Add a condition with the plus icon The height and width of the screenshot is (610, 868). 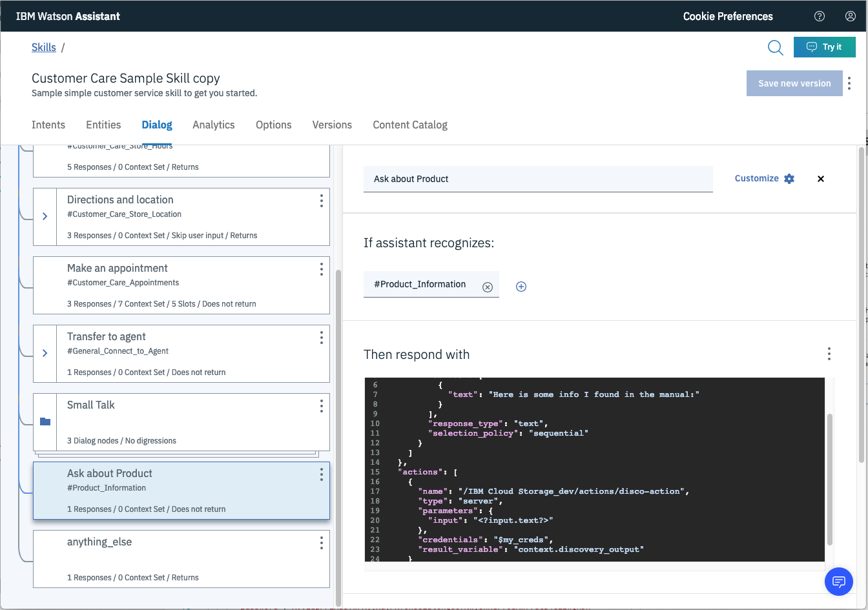tap(521, 287)
